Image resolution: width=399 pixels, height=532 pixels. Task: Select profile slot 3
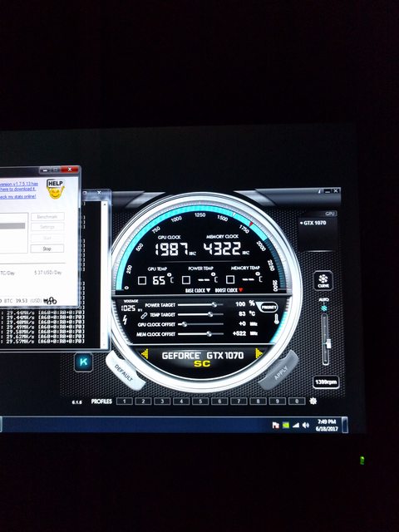tap(162, 401)
